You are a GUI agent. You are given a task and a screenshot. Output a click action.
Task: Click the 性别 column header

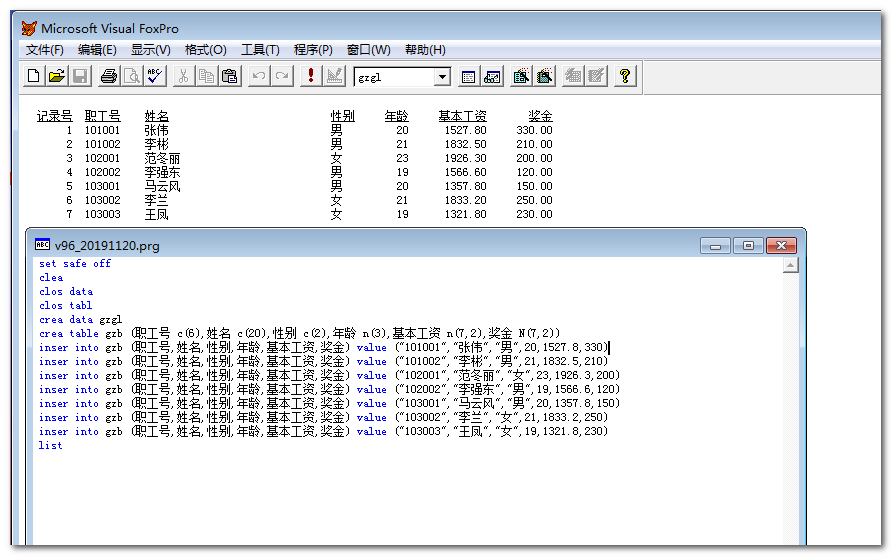[342, 116]
